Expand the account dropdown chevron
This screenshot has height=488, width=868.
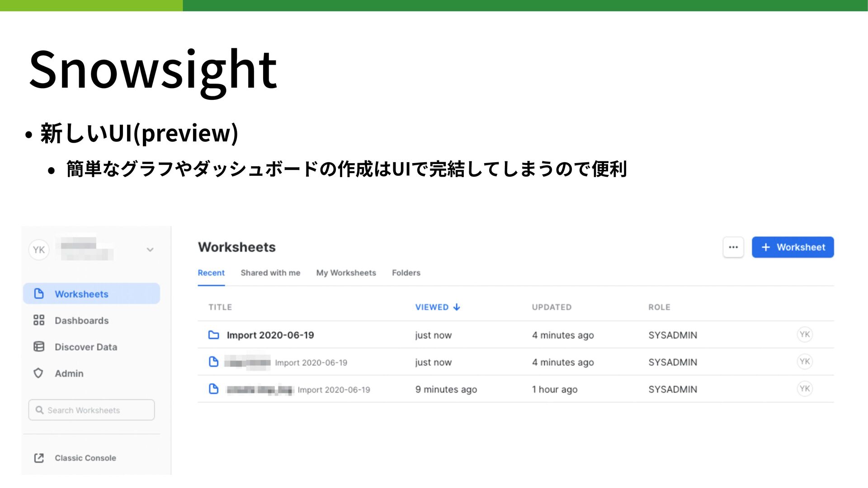point(150,250)
